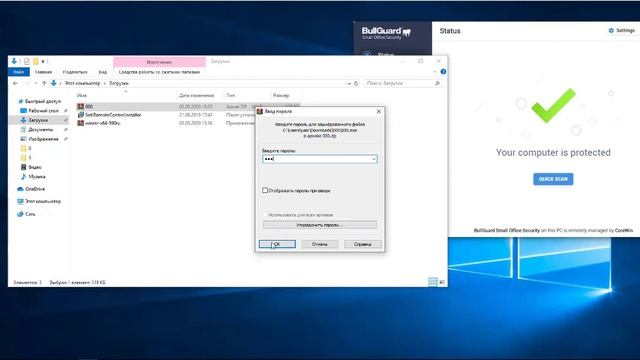Go back in Explorer navigation

click(x=15, y=83)
